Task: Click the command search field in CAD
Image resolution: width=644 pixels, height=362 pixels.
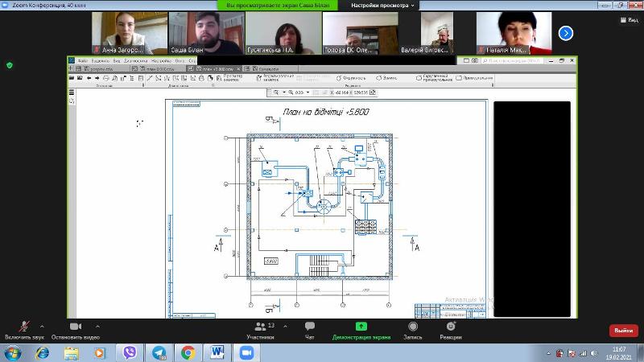Action: coord(512,61)
